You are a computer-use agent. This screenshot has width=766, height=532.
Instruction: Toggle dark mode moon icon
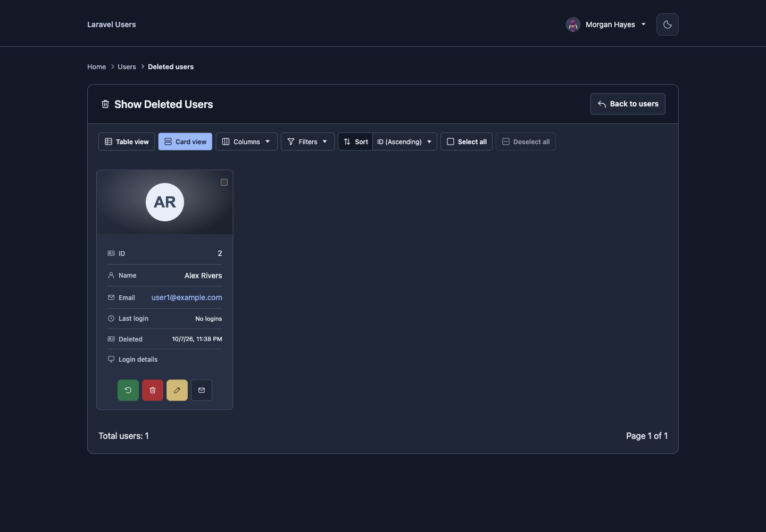pos(668,24)
